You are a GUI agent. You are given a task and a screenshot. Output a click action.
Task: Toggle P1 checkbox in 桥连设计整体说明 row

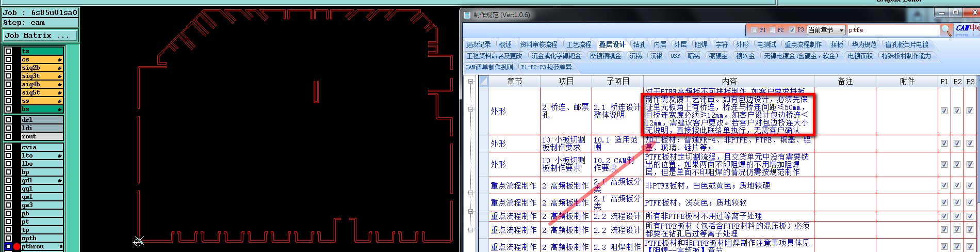point(944,111)
